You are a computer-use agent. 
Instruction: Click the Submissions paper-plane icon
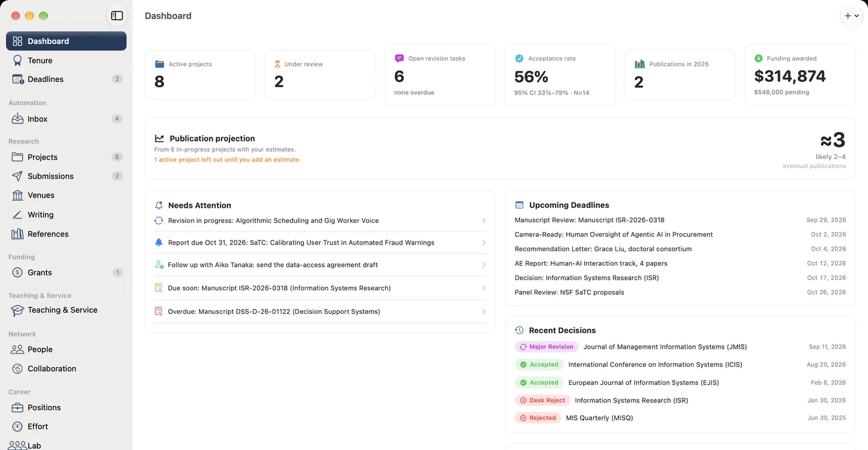click(17, 176)
